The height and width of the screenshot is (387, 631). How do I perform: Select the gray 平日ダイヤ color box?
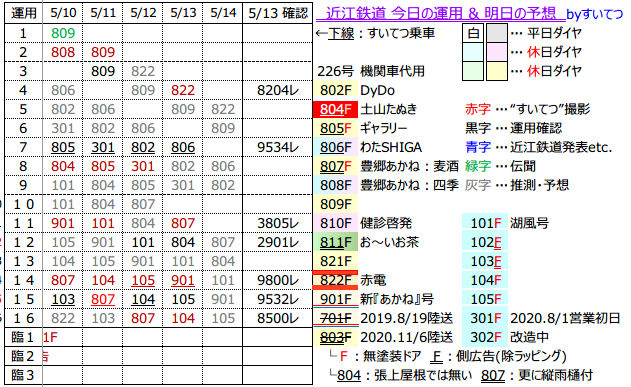point(497,33)
